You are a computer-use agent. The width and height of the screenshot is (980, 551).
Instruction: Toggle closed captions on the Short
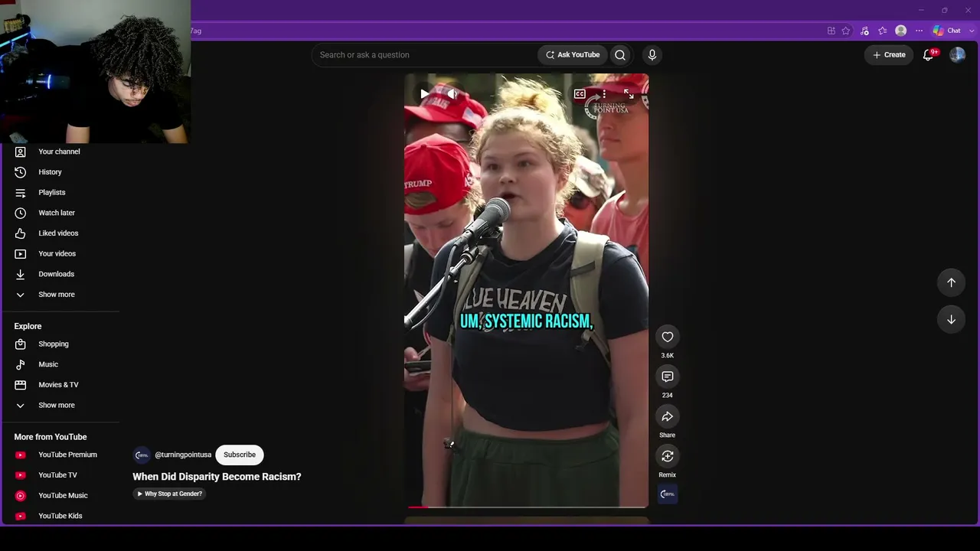pyautogui.click(x=580, y=94)
